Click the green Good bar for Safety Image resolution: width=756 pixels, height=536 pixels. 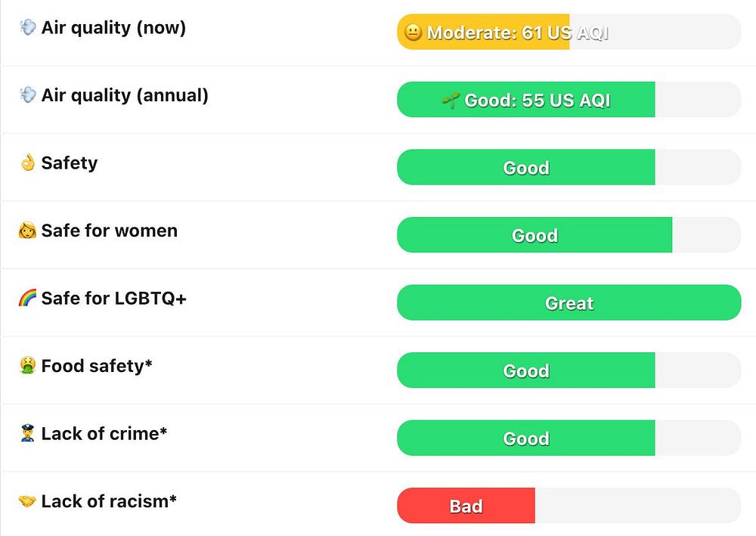tap(526, 168)
